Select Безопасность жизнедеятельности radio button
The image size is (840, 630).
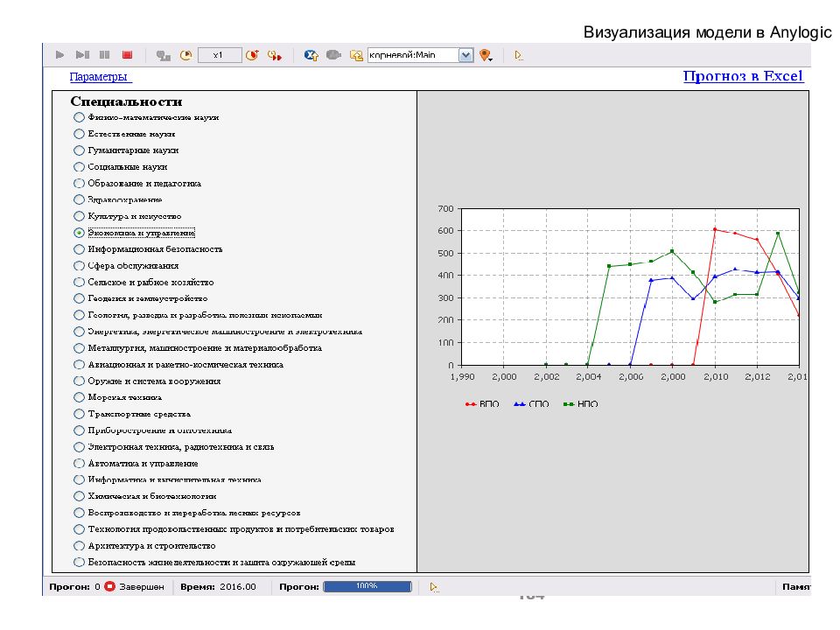coord(79,563)
